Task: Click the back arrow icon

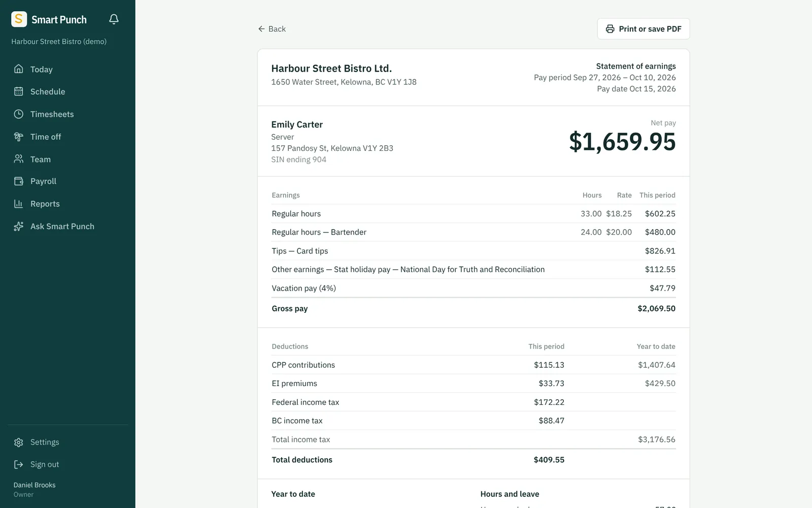Action: [x=261, y=29]
